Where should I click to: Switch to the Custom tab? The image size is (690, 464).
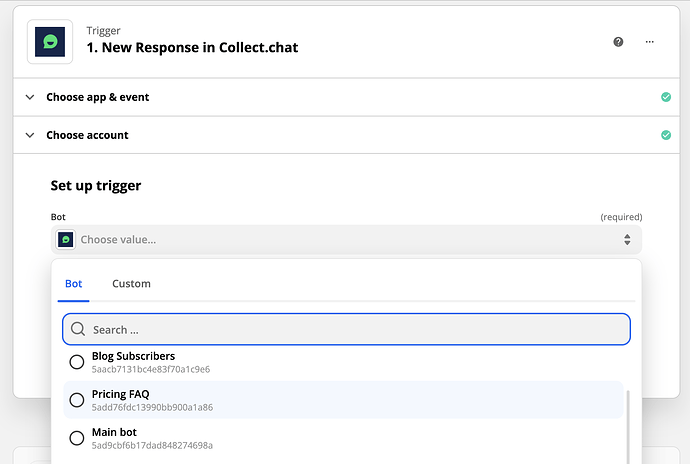(131, 284)
